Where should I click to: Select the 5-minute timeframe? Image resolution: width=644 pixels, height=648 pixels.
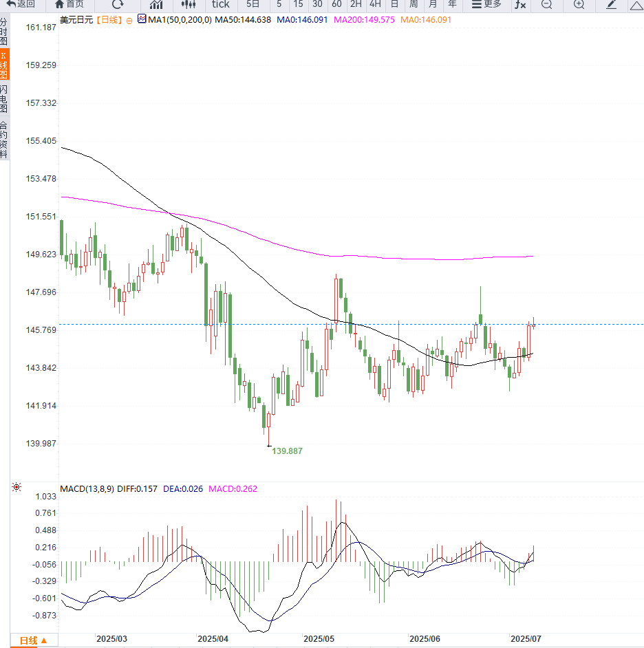tap(279, 4)
